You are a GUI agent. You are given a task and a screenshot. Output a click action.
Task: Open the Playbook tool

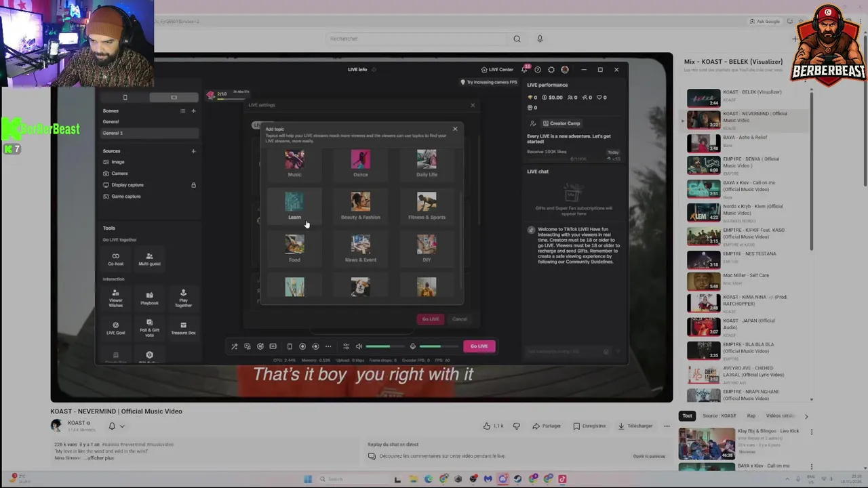pos(149,298)
